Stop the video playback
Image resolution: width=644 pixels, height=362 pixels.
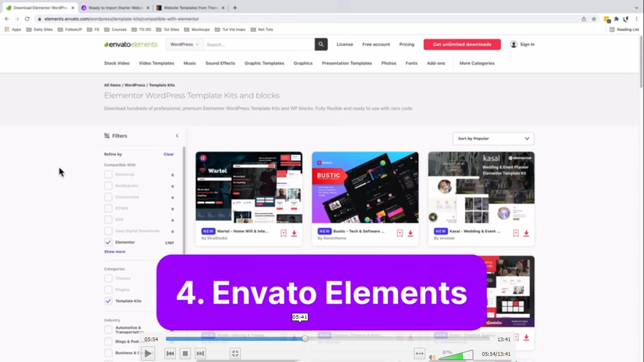(x=185, y=354)
